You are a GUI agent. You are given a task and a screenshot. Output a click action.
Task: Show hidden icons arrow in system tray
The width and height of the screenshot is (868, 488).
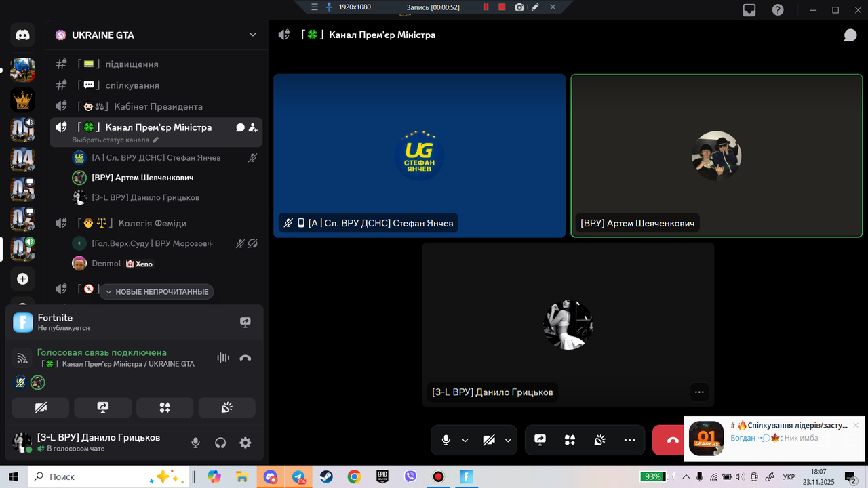686,476
